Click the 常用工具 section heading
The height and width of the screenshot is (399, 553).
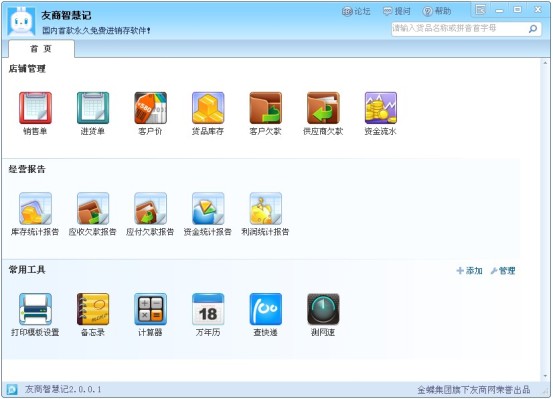27,270
